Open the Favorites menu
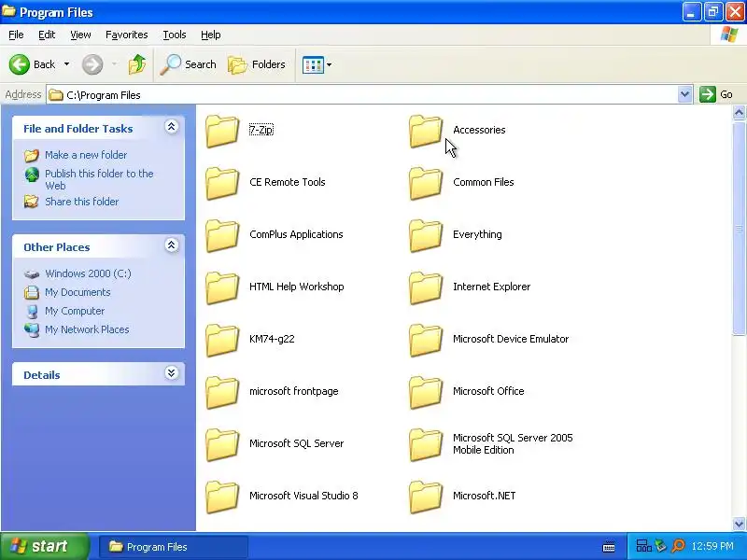Image resolution: width=747 pixels, height=560 pixels. (x=127, y=35)
